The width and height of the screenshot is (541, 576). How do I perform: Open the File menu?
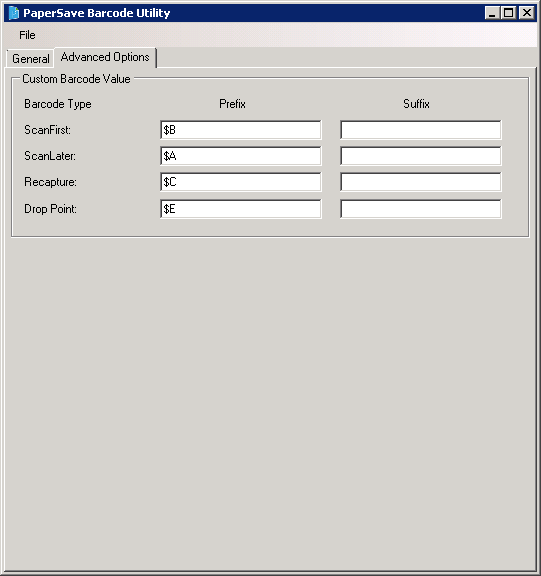click(x=27, y=35)
